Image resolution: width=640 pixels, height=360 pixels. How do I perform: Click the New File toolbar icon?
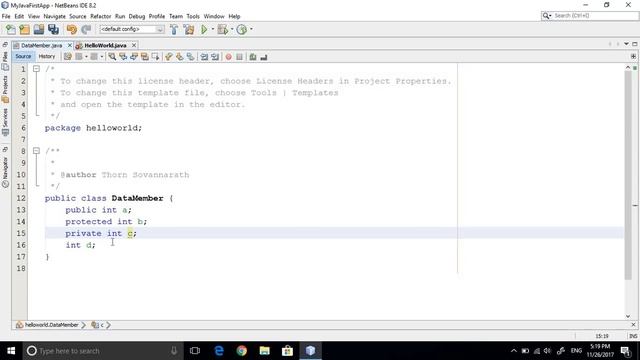coord(11,29)
